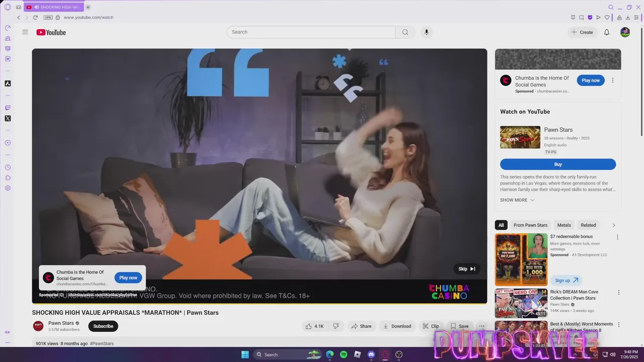Screen dimensions: 644x362
Task: Add page to bookmarks heart icon
Action: (607, 17)
